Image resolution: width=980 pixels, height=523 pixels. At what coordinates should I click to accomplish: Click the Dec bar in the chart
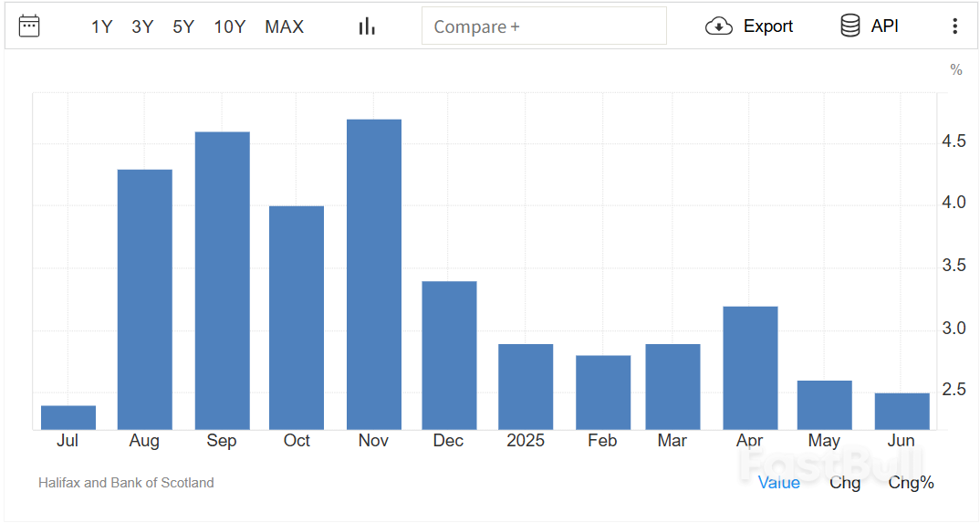(x=449, y=355)
